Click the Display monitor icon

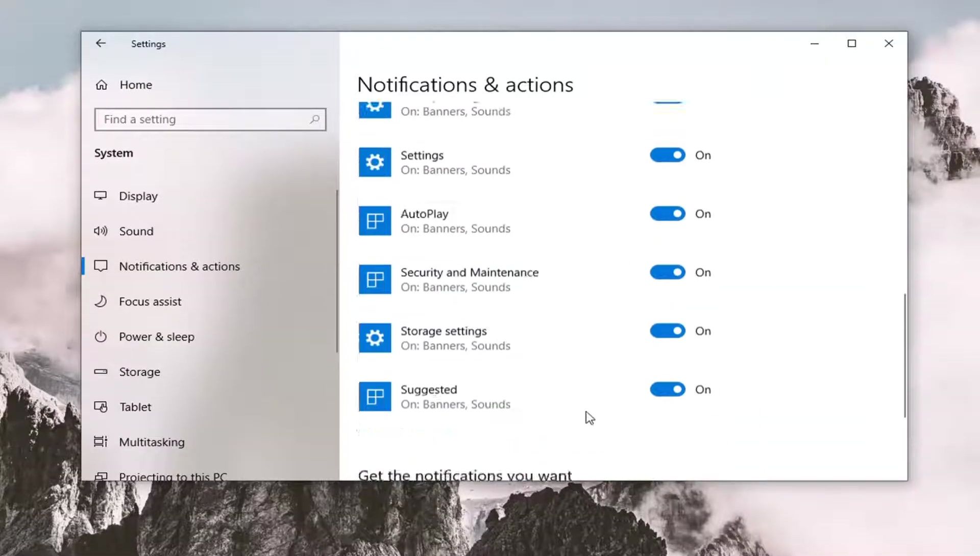click(101, 196)
